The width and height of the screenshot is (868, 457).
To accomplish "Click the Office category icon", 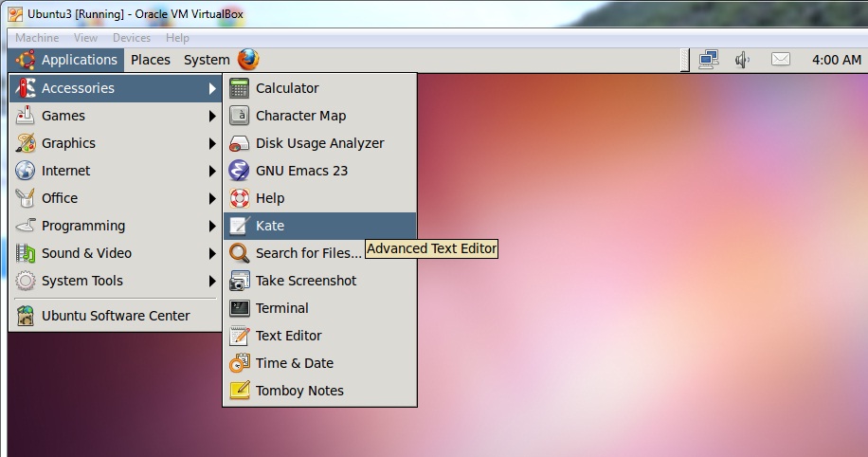I will click(26, 198).
